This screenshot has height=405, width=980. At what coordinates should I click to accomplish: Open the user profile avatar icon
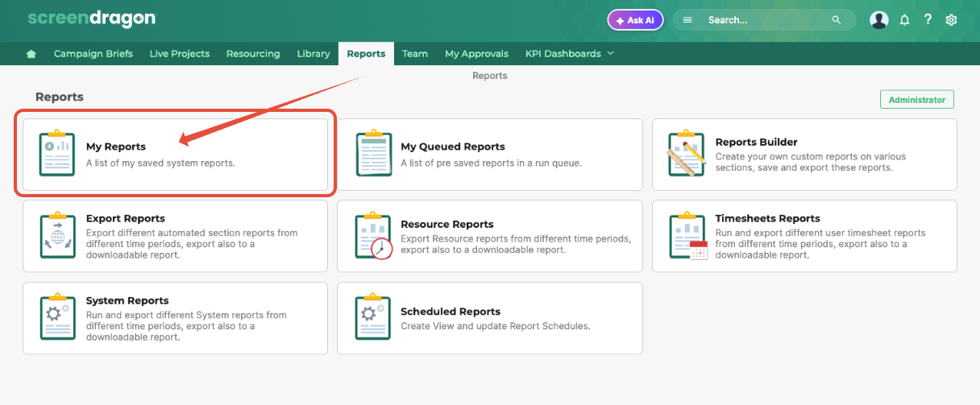point(879,20)
